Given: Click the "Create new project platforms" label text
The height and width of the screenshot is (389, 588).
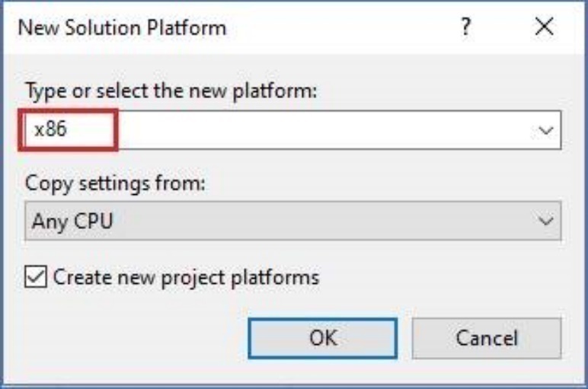Looking at the screenshot, I should pos(186,277).
